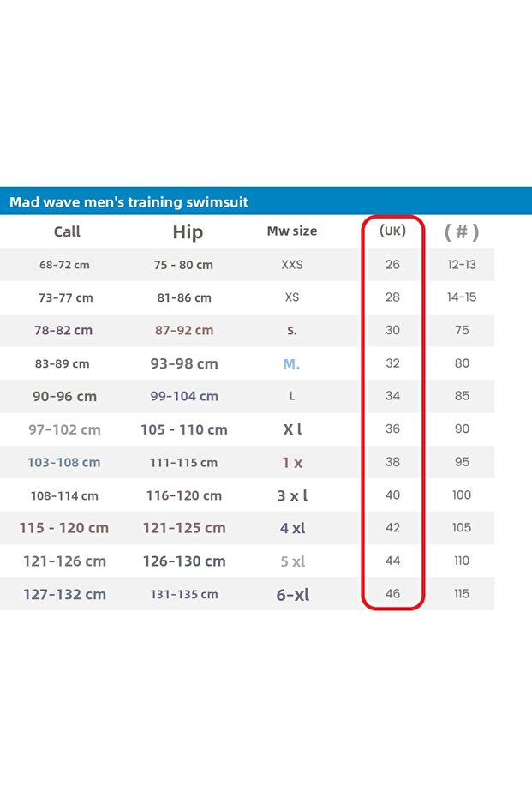The height and width of the screenshot is (798, 532).
Task: Select the 115 value in last column
Action: 462,594
